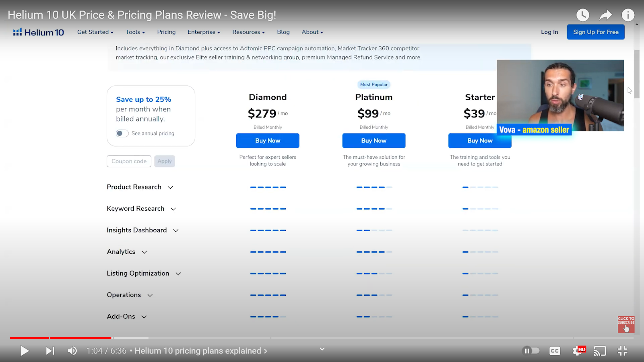
Task: Toggle autoplay switch
Action: click(x=531, y=351)
